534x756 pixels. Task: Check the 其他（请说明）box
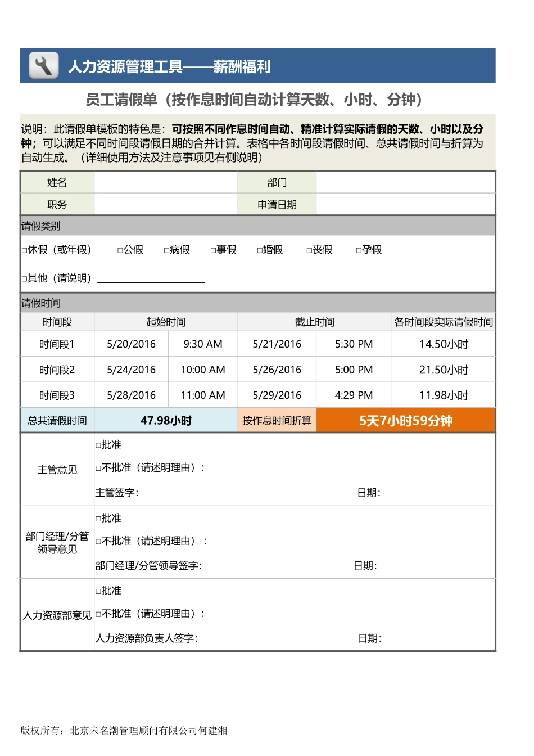tap(24, 278)
